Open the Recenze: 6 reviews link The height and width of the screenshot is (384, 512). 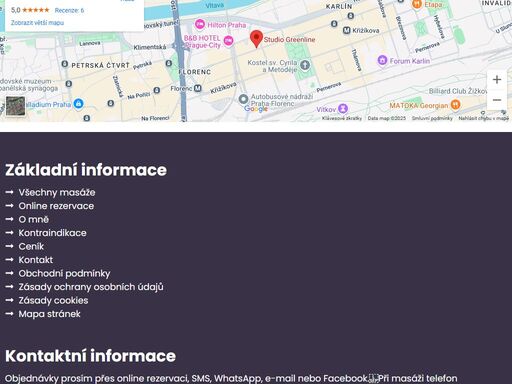pyautogui.click(x=69, y=10)
